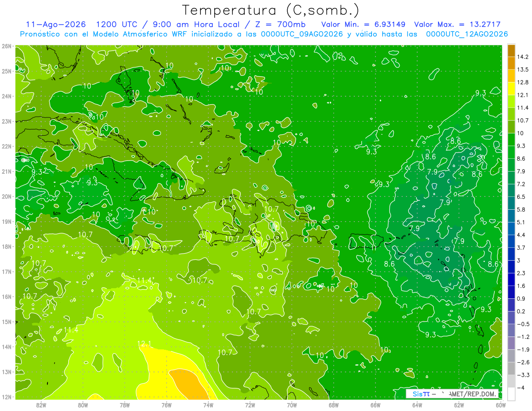Select the white legend swatch below -4
The height and width of the screenshot is (411, 532).
pos(511,394)
